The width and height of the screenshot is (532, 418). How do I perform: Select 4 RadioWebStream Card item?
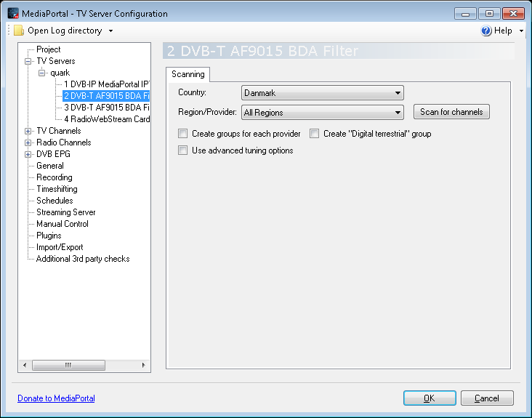pyautogui.click(x=107, y=119)
